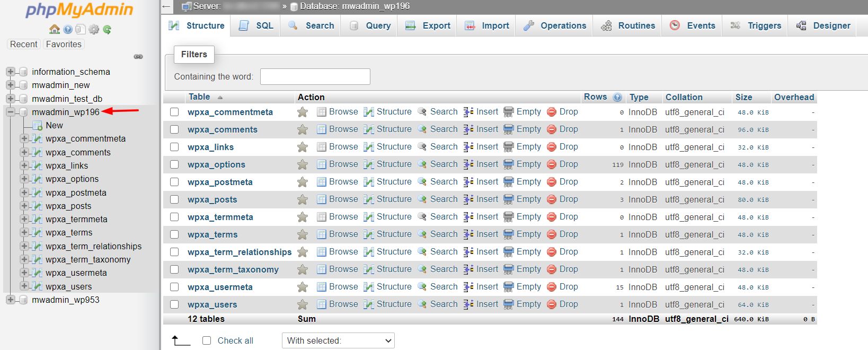The image size is (868, 350).
Task: Expand the mwadmin_new database node
Action: (10, 85)
